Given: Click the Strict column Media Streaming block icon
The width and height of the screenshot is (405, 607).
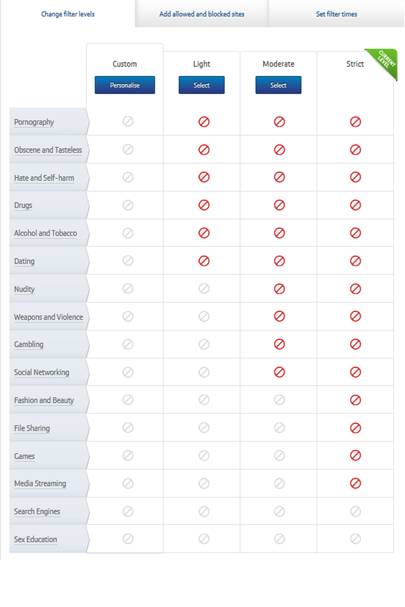Looking at the screenshot, I should pos(355,483).
